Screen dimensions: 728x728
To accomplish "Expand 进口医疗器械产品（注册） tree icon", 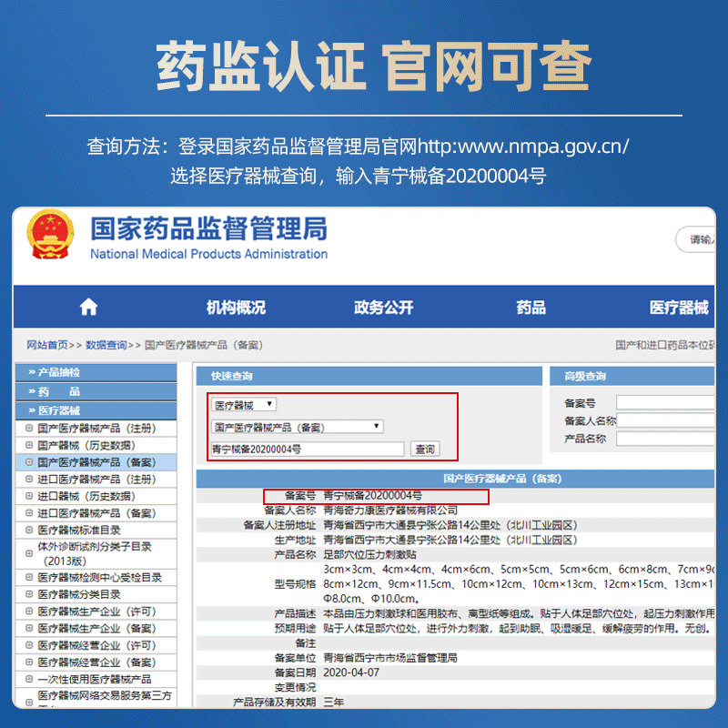I will tap(29, 480).
